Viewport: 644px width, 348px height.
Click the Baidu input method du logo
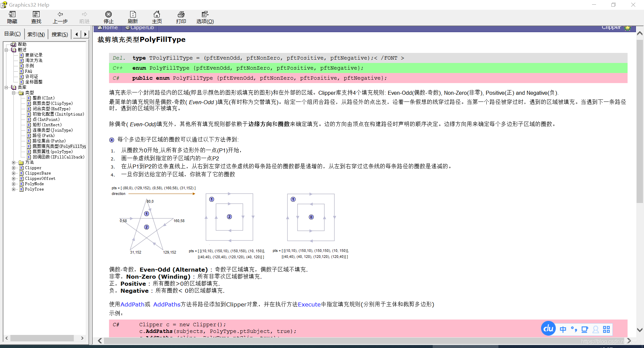(548, 329)
